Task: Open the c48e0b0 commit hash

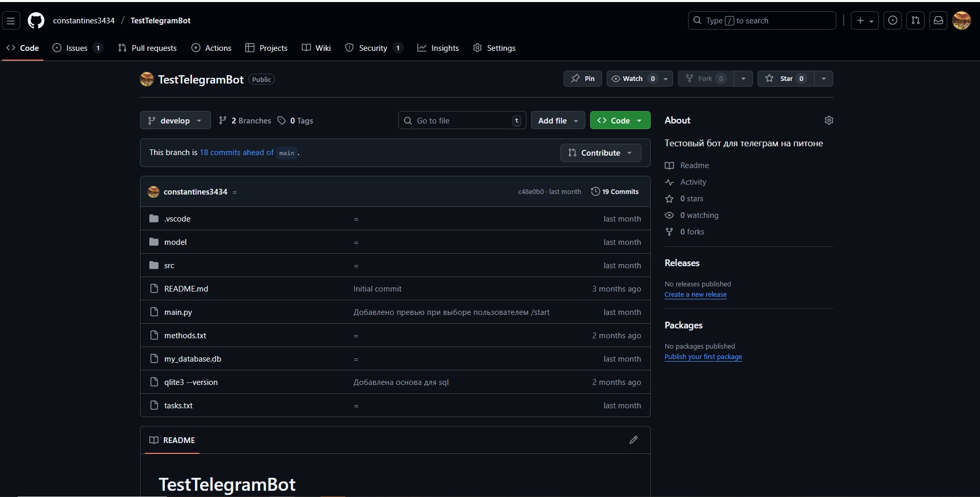Action: click(531, 192)
